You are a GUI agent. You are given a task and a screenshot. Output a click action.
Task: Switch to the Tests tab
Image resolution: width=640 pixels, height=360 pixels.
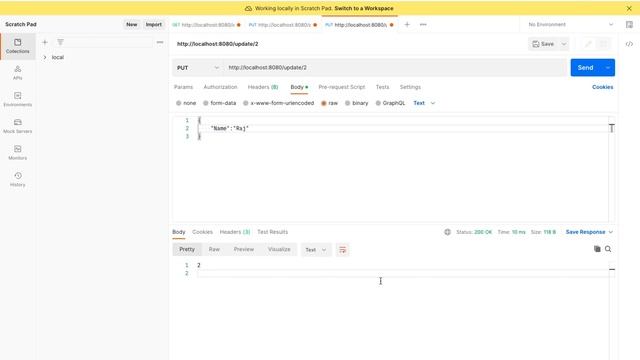382,87
